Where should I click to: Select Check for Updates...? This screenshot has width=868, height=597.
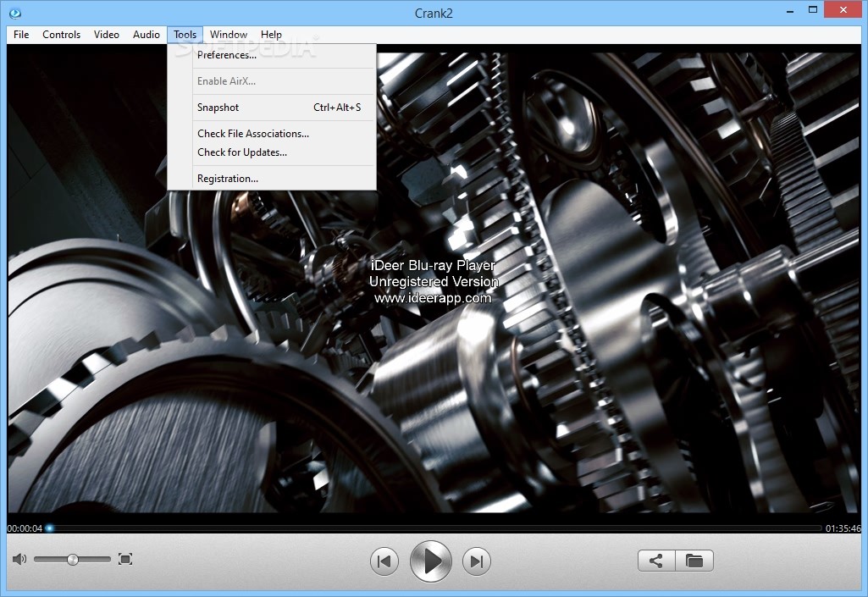point(272,152)
